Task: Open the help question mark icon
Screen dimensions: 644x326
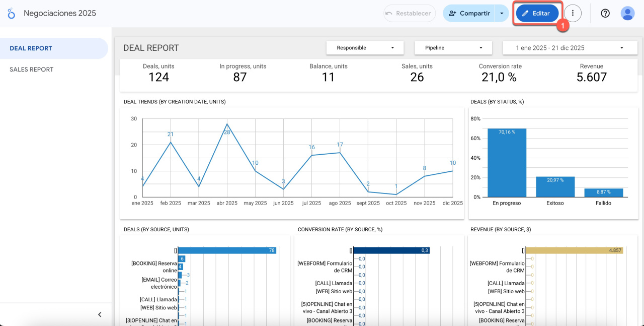Action: (x=605, y=14)
